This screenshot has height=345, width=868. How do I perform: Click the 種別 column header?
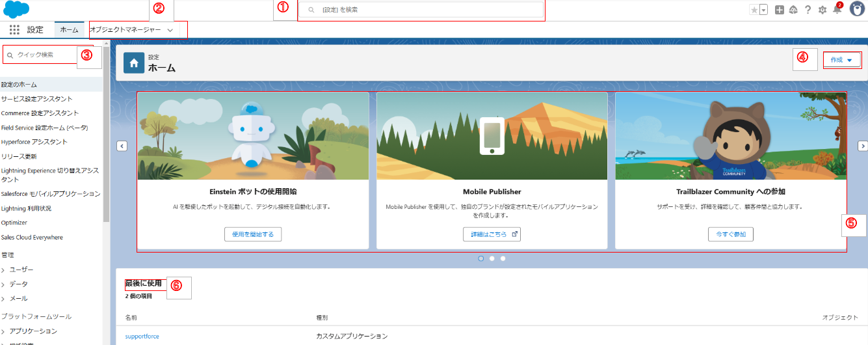[x=322, y=317]
